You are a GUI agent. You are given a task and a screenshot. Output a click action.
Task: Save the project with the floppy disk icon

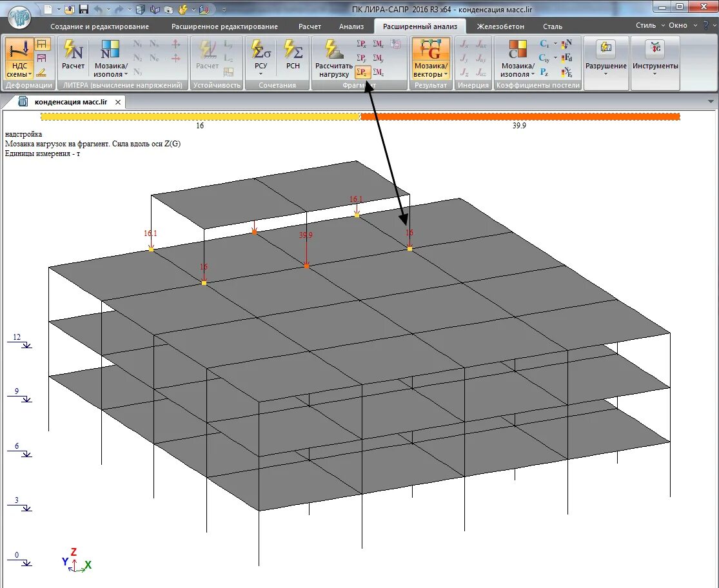click(83, 9)
